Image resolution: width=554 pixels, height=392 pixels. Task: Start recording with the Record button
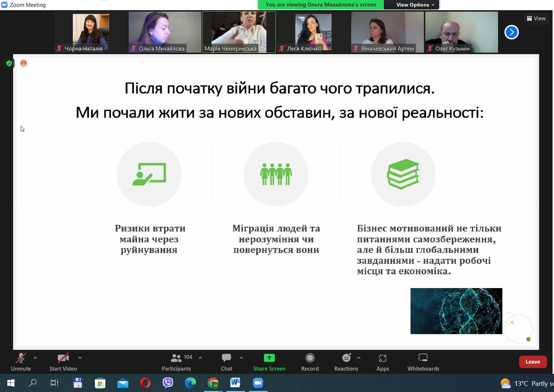coord(310,362)
